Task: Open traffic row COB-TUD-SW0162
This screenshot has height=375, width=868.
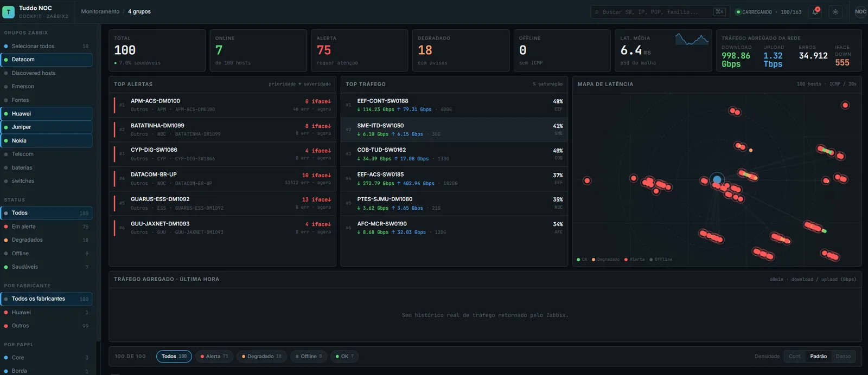Action: tap(454, 154)
